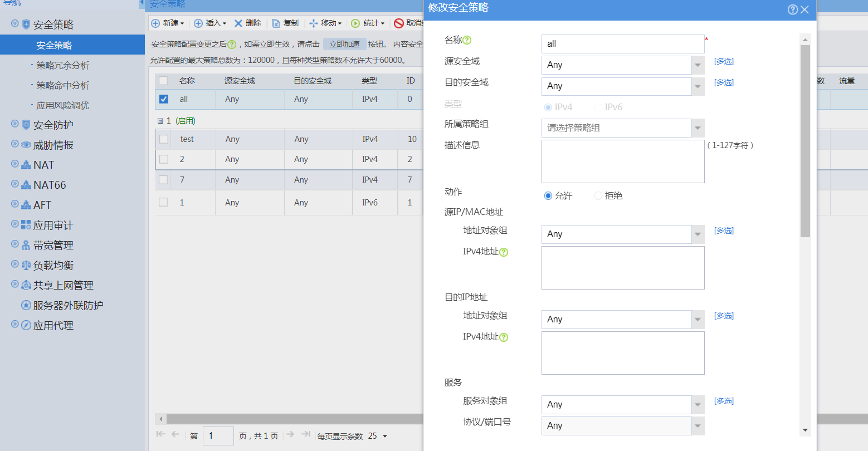This screenshot has width=868, height=451.
Task: Click the network icon beside 带宽管理
Action: [26, 245]
